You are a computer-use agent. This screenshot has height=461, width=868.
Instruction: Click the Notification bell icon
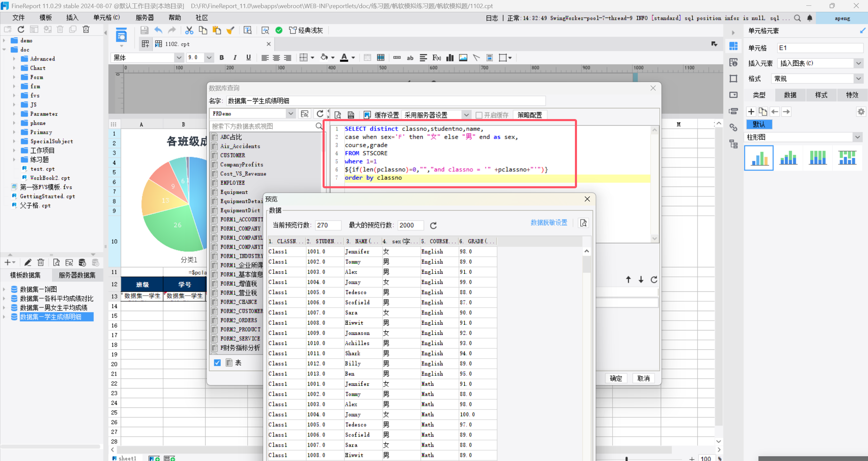pos(810,18)
